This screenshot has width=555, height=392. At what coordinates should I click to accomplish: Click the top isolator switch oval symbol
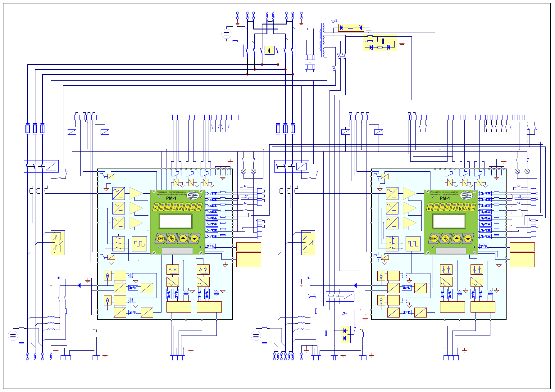[269, 50]
